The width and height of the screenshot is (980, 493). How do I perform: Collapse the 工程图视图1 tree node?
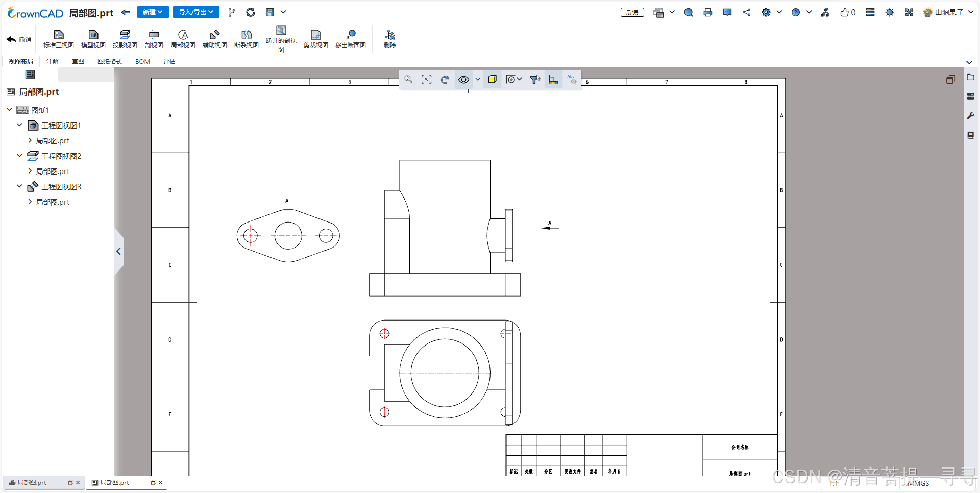coord(19,125)
